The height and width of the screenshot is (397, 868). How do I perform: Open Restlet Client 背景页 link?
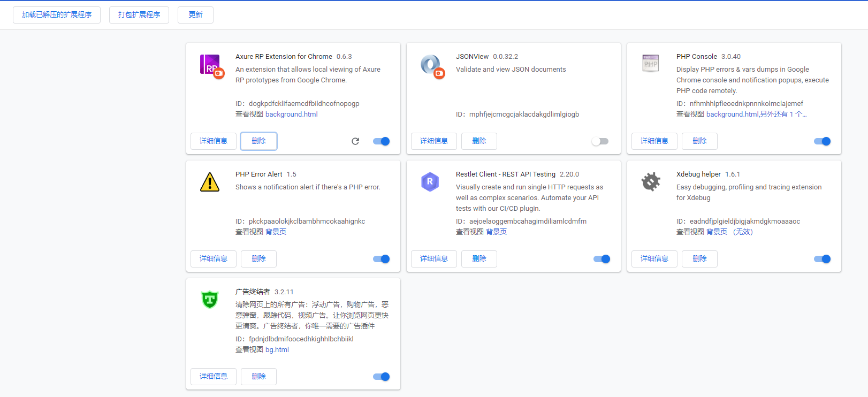pos(497,232)
